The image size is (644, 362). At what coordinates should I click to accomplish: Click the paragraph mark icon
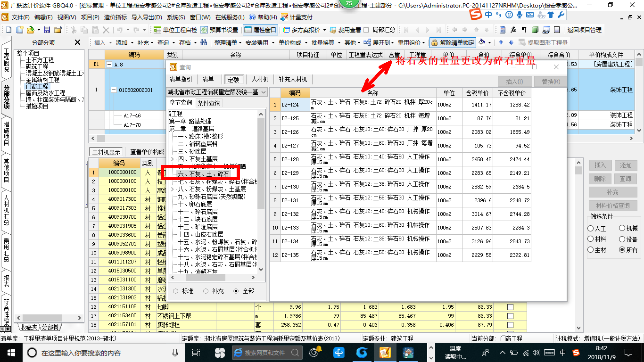point(524,30)
